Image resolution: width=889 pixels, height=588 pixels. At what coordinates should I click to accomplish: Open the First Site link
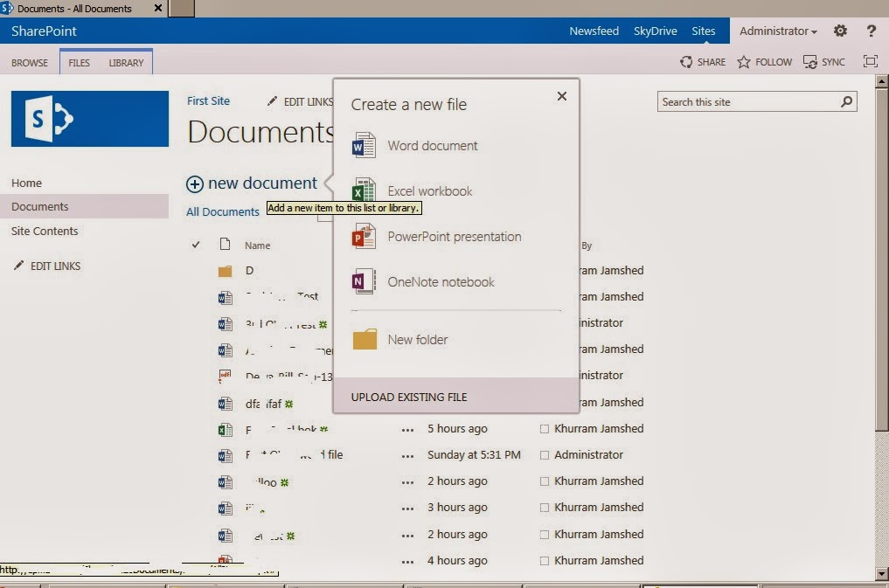[208, 100]
